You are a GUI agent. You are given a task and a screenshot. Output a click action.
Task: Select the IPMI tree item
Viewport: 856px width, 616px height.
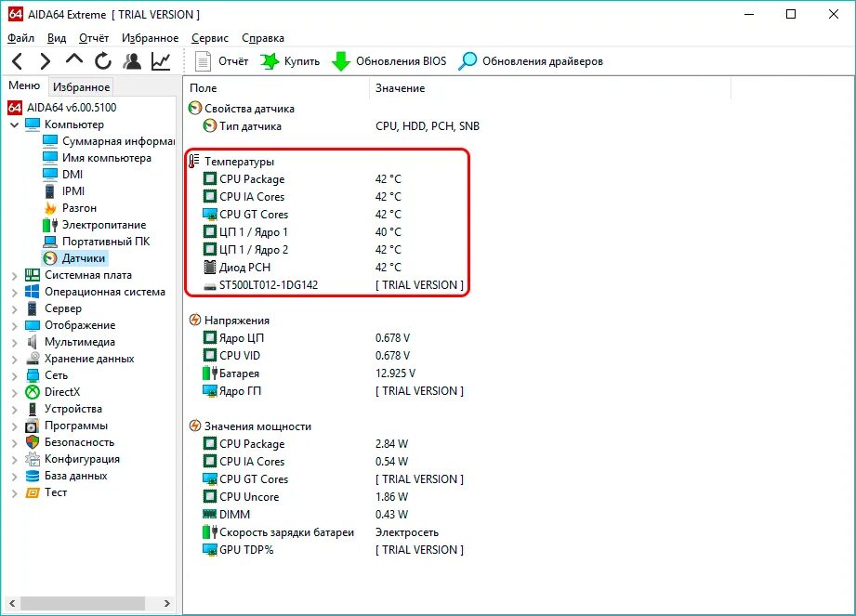pyautogui.click(x=73, y=191)
